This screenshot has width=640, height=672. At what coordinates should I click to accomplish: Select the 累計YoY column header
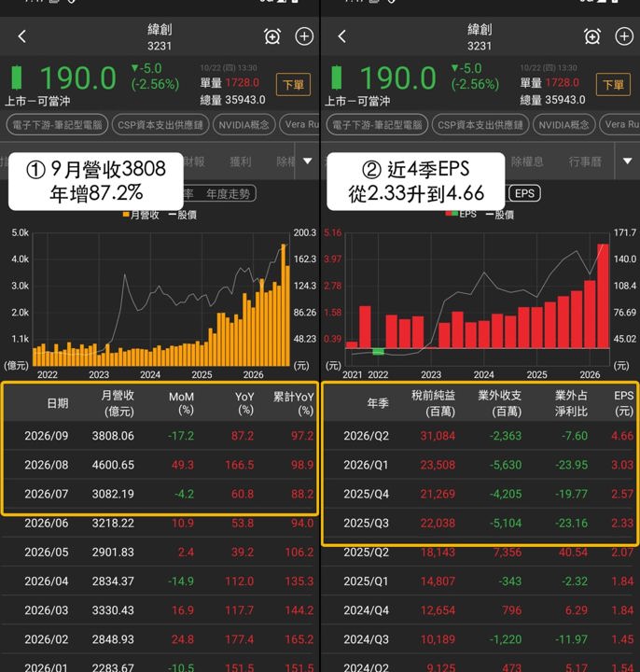tap(294, 404)
